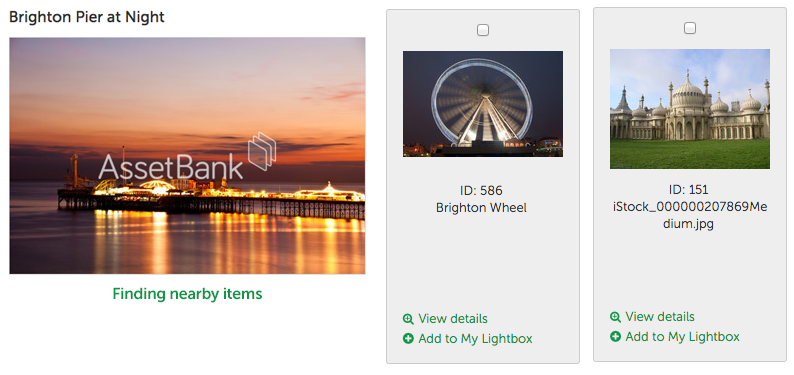Click the large Brighton Pier sunset image
Image resolution: width=794 pixels, height=375 pixels.
pyautogui.click(x=187, y=156)
